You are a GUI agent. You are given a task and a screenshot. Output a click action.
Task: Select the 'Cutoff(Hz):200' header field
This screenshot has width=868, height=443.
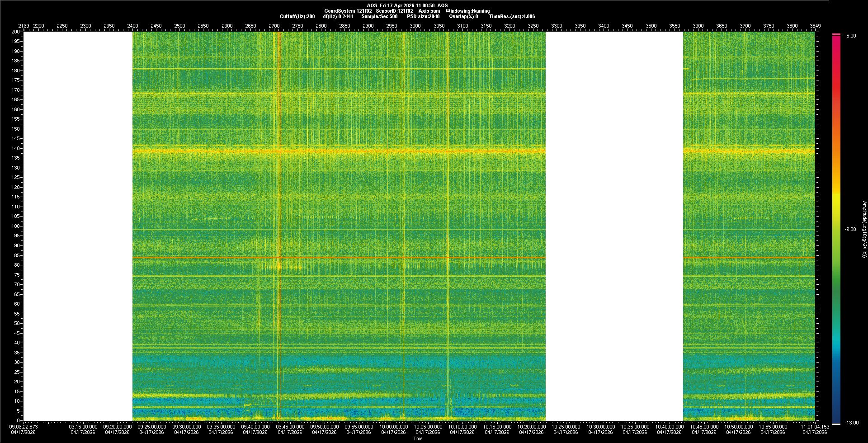coord(297,16)
